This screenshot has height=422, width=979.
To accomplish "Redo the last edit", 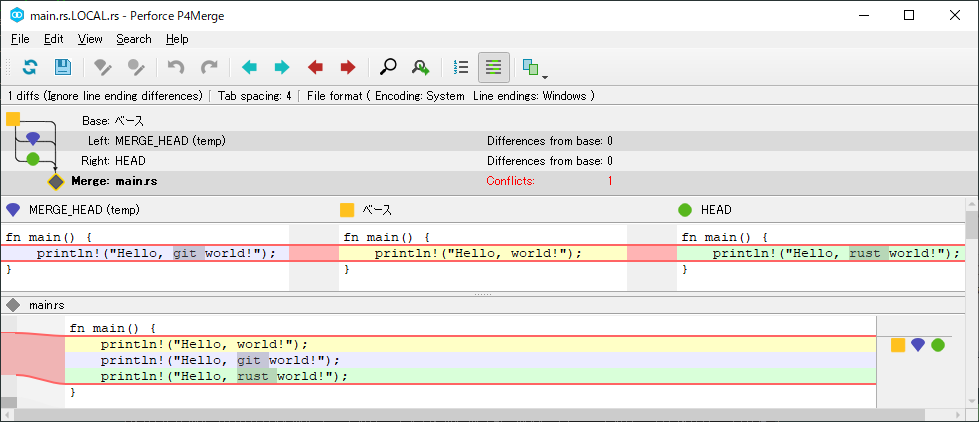I will (209, 67).
